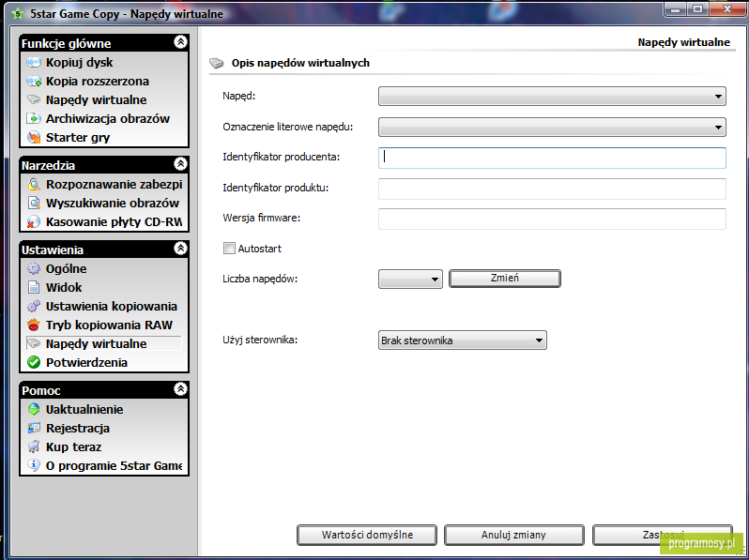Click the Uaktualnienie globe icon

(34, 410)
